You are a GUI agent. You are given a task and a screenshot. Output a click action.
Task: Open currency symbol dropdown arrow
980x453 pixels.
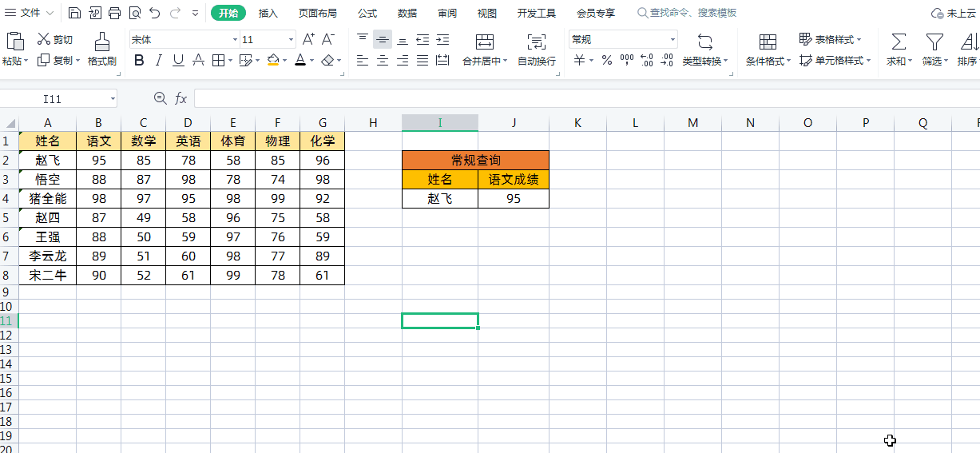[591, 61]
